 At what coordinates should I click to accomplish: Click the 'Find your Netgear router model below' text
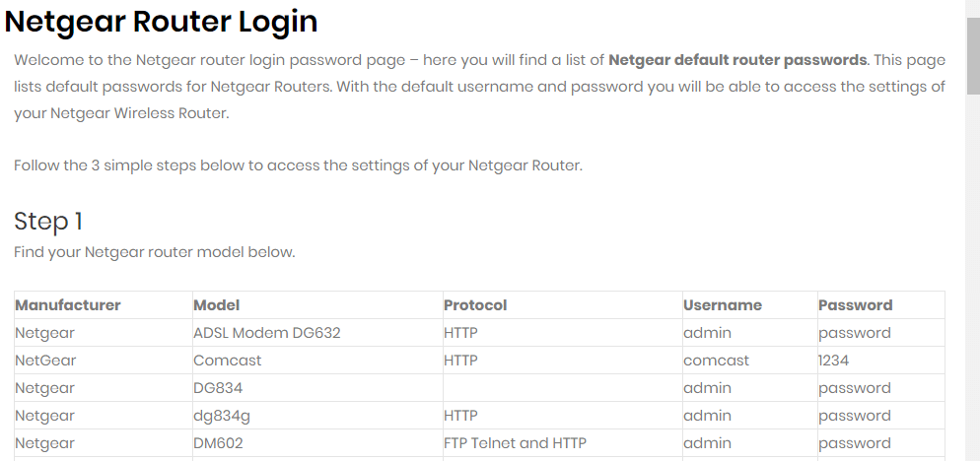click(x=155, y=252)
